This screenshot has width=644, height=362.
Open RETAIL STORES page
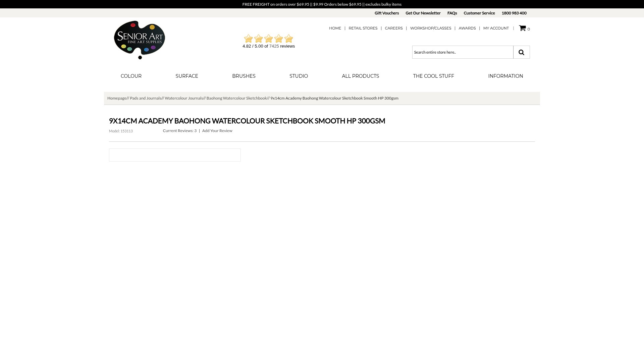(363, 28)
